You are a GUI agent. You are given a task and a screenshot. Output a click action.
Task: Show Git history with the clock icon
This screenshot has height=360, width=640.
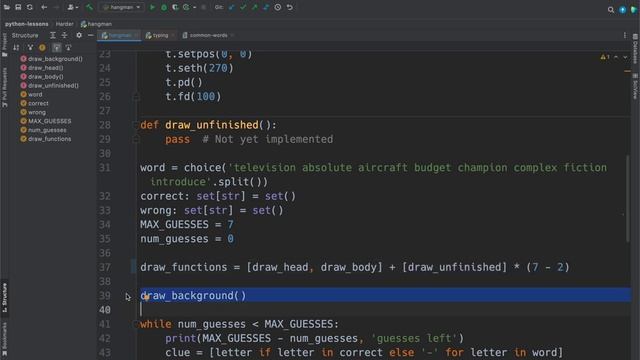(278, 7)
